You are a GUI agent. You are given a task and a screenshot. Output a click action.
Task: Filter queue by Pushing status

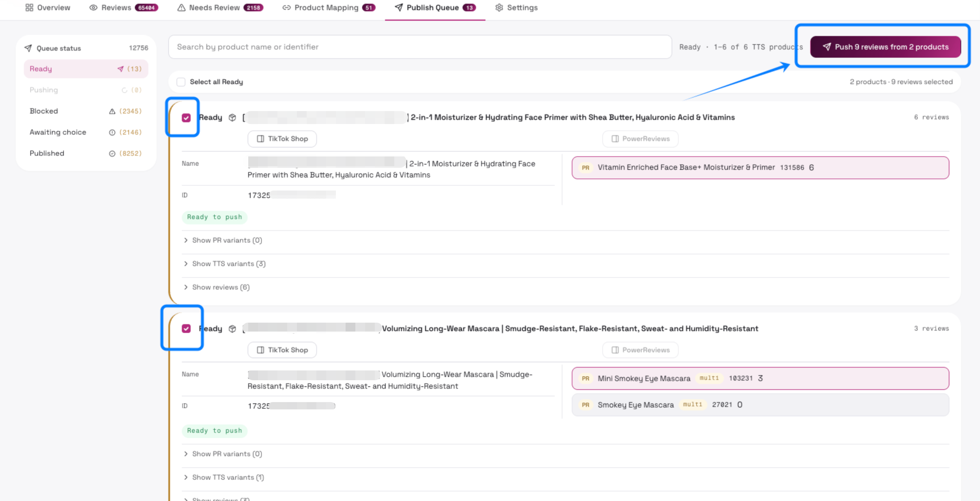pyautogui.click(x=86, y=90)
